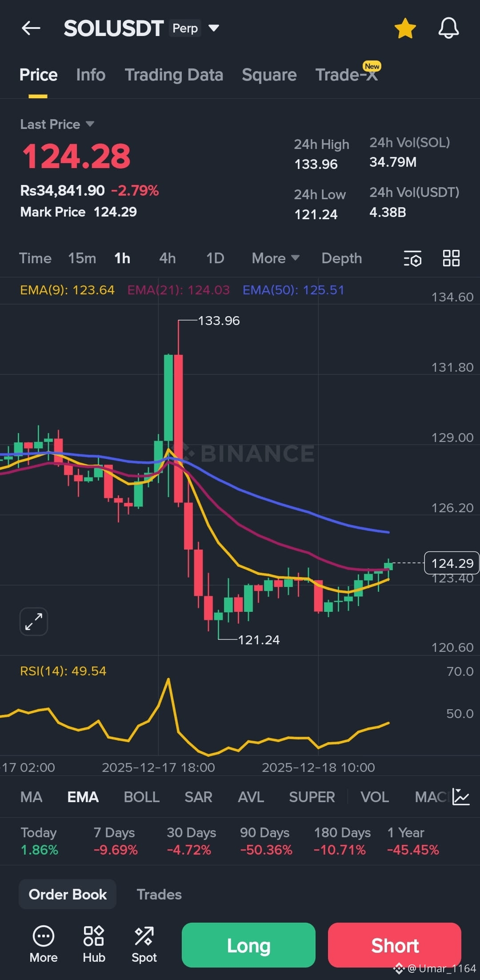Open the Order Book tab

68,894
